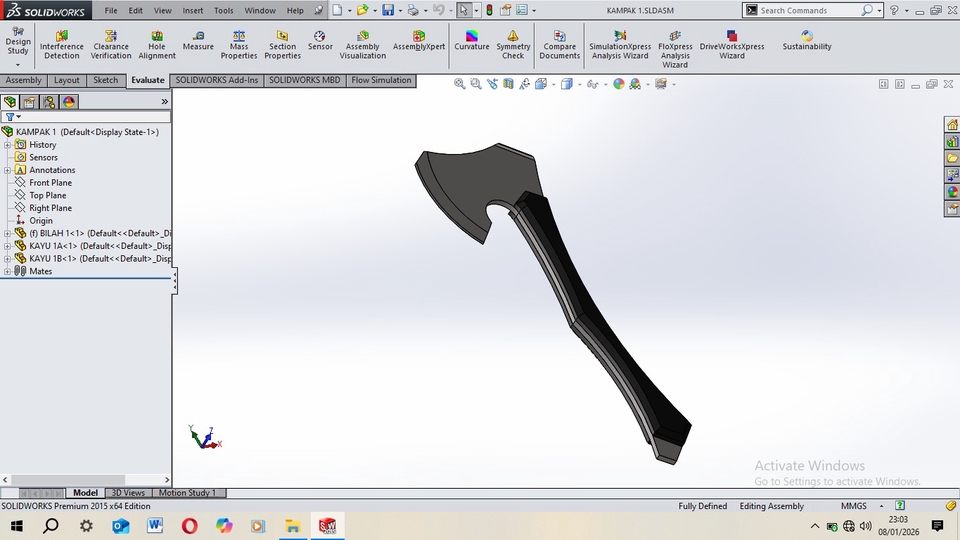
Task: Switch to the ConfigurationManager panel tab
Action: [x=49, y=102]
